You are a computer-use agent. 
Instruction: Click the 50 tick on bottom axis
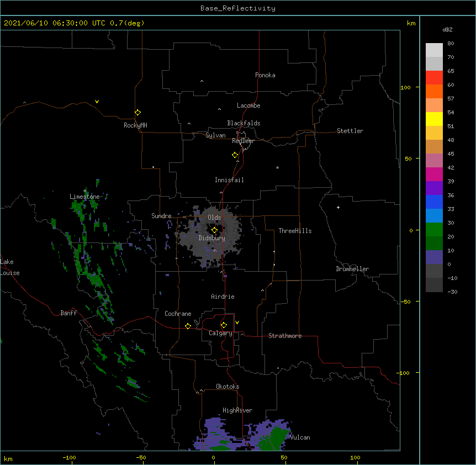pyautogui.click(x=284, y=457)
